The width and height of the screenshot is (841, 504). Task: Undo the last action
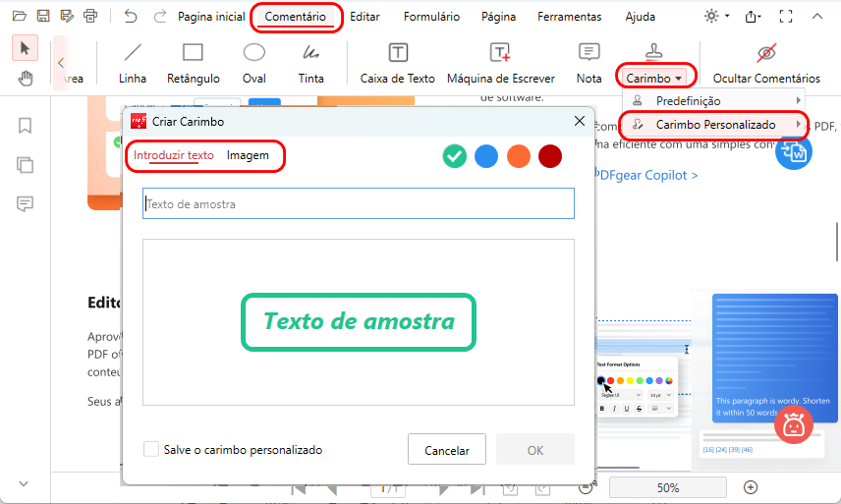131,16
